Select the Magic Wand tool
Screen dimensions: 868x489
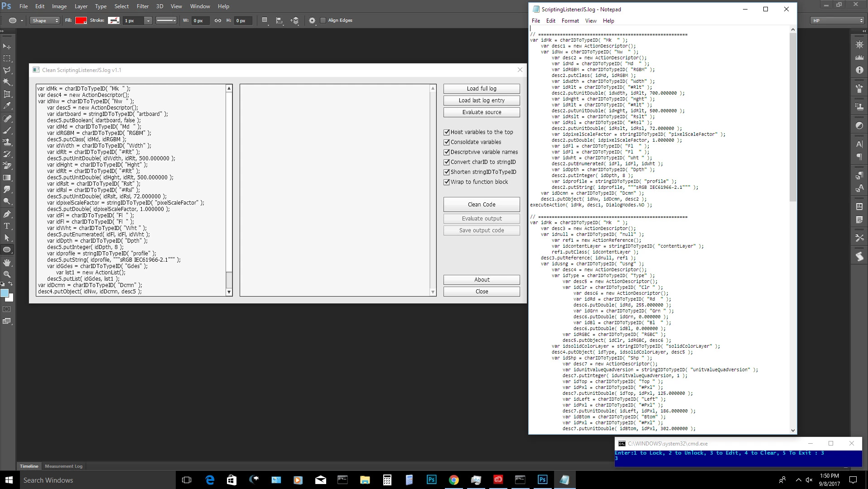pyautogui.click(x=7, y=82)
